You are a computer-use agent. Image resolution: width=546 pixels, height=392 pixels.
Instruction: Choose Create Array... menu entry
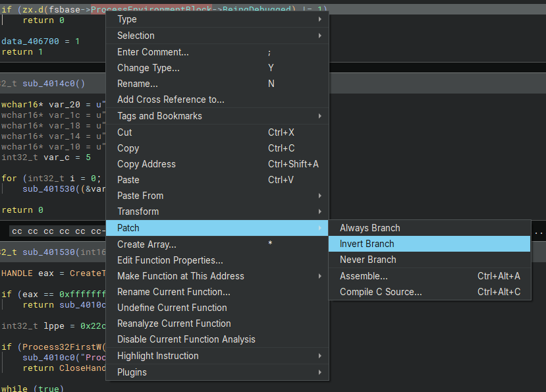(217, 244)
